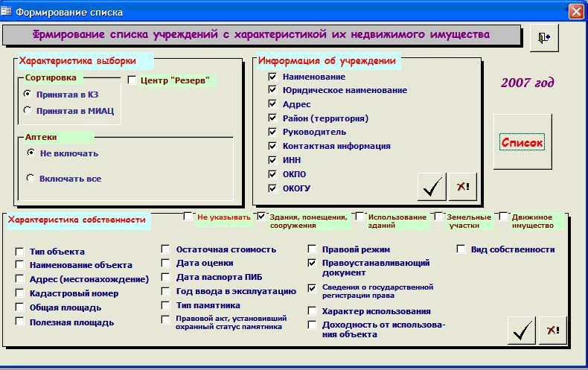Check the Вид собственности checkbox

[x=461, y=250]
